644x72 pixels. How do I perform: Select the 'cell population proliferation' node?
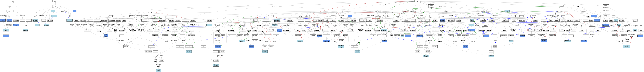coord(342,16)
